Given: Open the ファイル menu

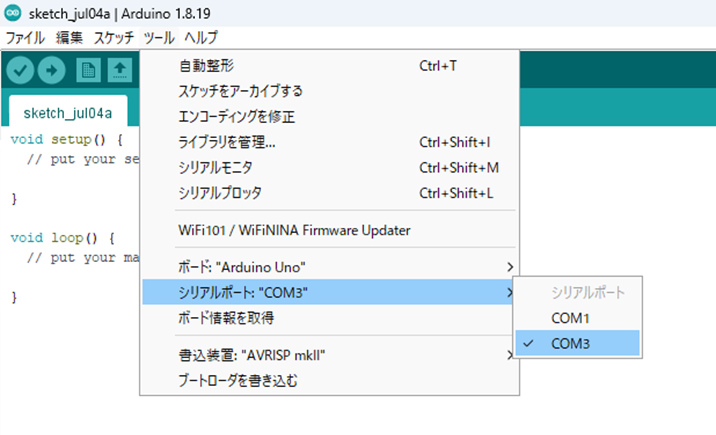Looking at the screenshot, I should point(25,37).
